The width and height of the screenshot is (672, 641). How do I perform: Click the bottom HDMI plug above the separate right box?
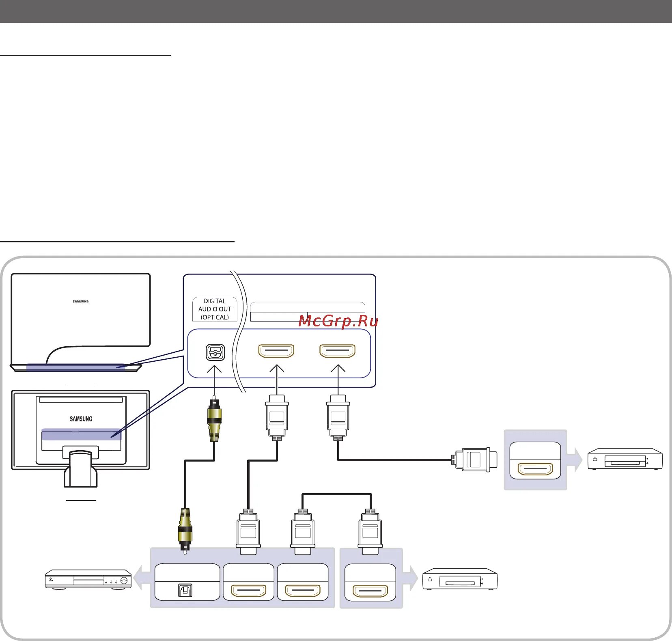(370, 532)
